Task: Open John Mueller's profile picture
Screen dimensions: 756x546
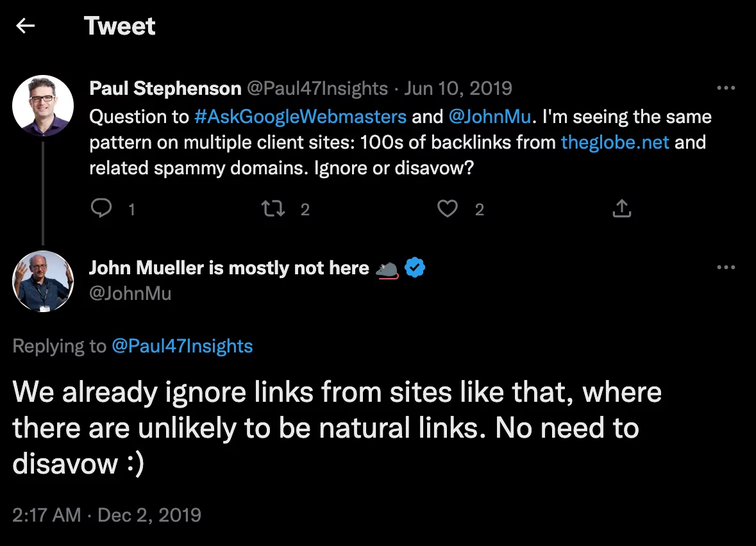Action: [43, 281]
